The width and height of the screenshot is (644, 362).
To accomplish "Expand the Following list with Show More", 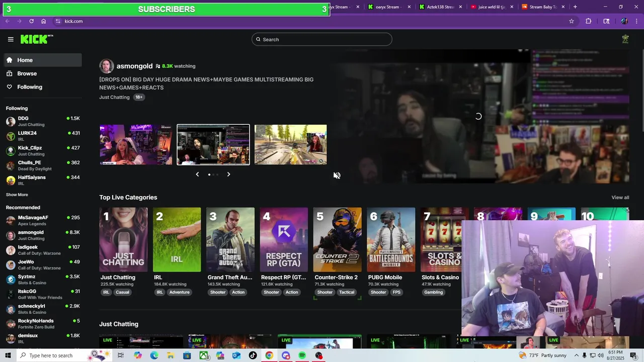I will (17, 195).
